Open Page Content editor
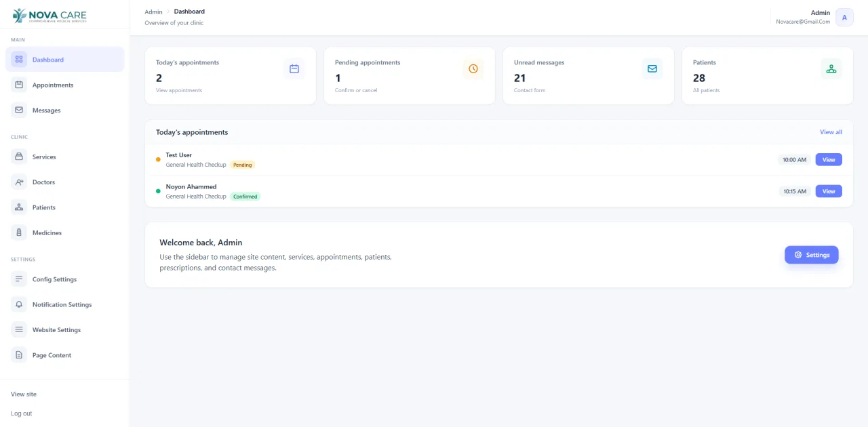This screenshot has width=868, height=427. (x=52, y=355)
